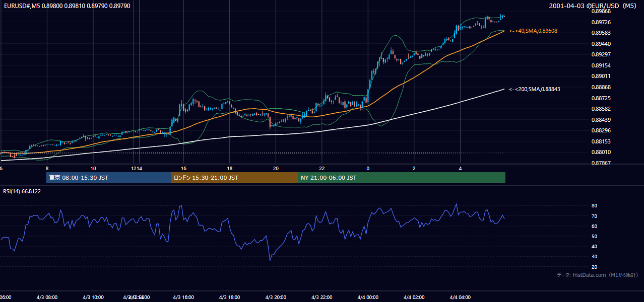Click the 4/4 00:00 bottom time label
Screen dimensions: 644x302
tap(368, 297)
